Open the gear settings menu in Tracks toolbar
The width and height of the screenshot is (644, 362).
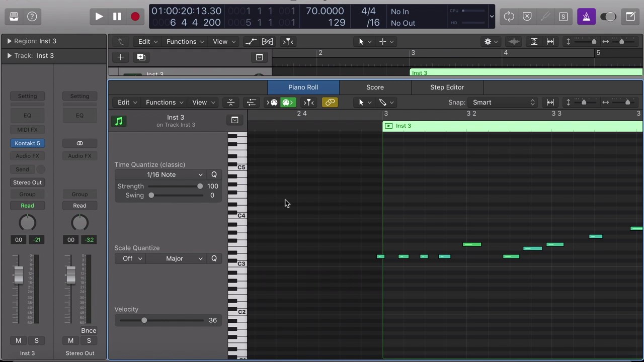coord(491,42)
